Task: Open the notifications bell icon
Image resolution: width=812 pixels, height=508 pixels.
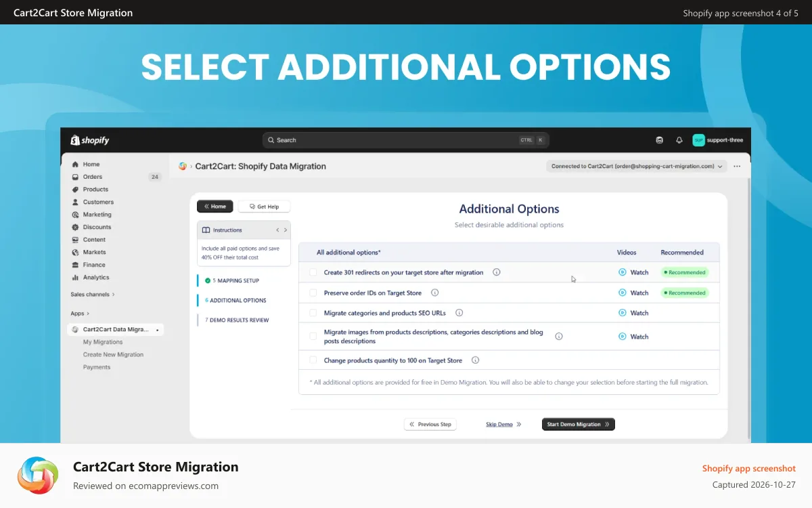Action: (x=679, y=140)
